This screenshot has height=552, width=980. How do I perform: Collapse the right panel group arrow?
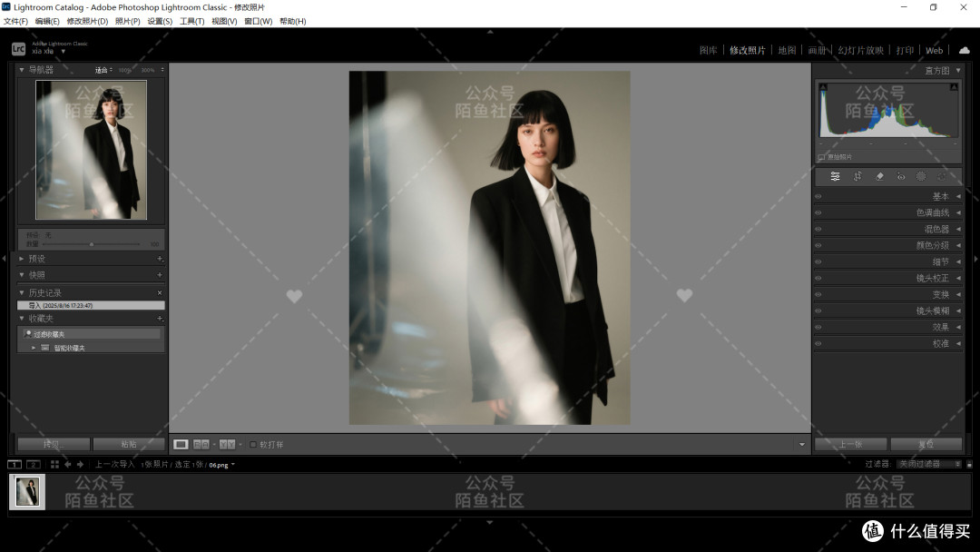point(975,258)
